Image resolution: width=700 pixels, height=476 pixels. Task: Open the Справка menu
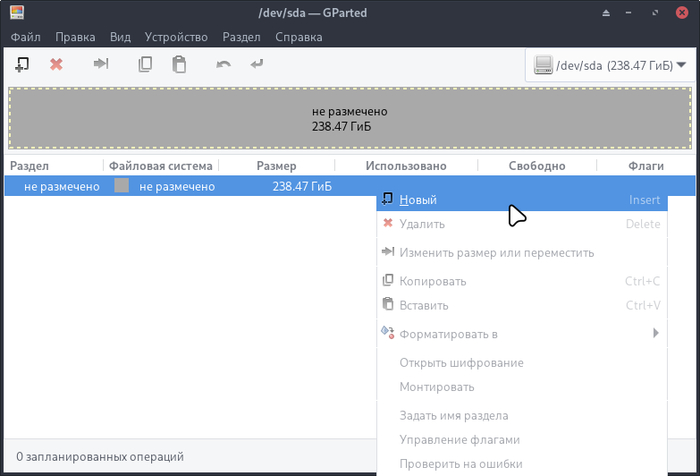pyautogui.click(x=299, y=37)
